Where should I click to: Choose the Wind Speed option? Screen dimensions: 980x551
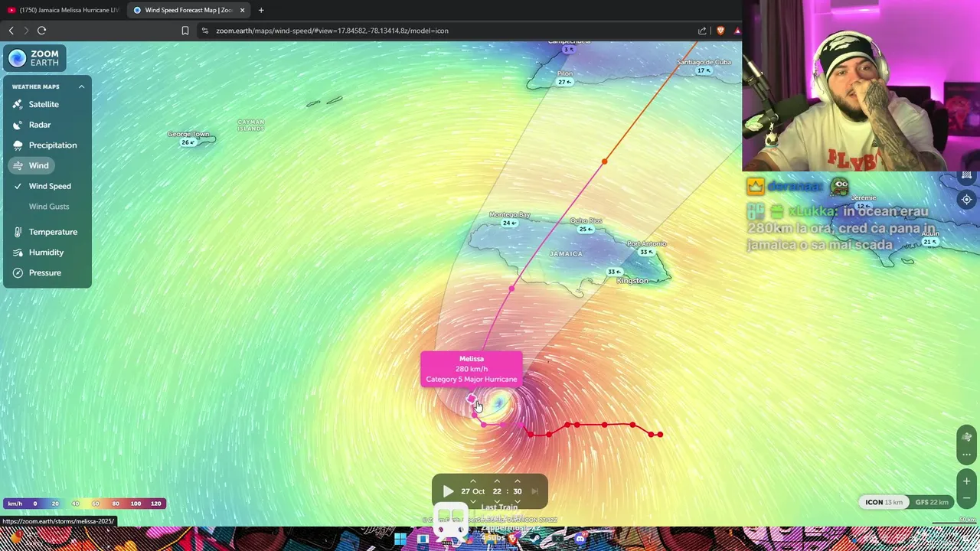[50, 186]
